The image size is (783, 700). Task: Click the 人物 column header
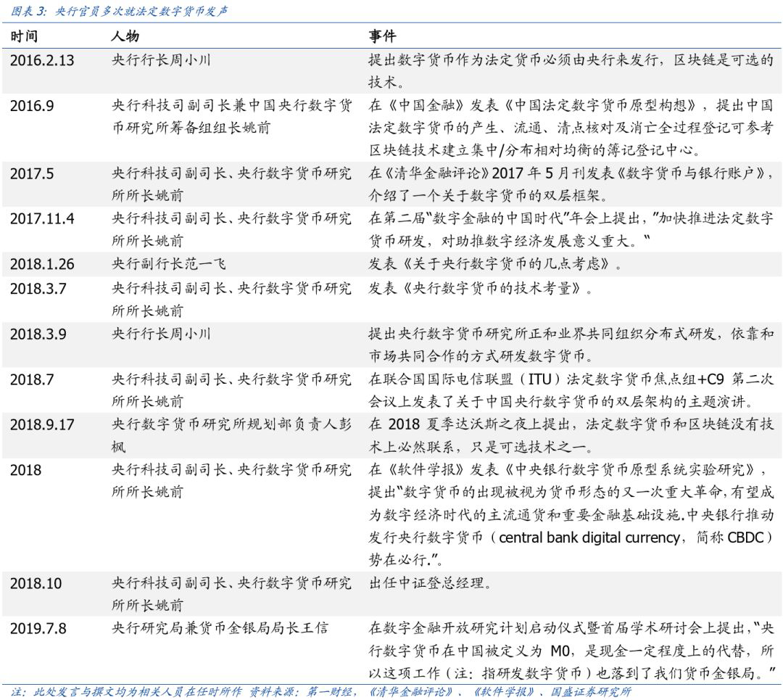(125, 36)
